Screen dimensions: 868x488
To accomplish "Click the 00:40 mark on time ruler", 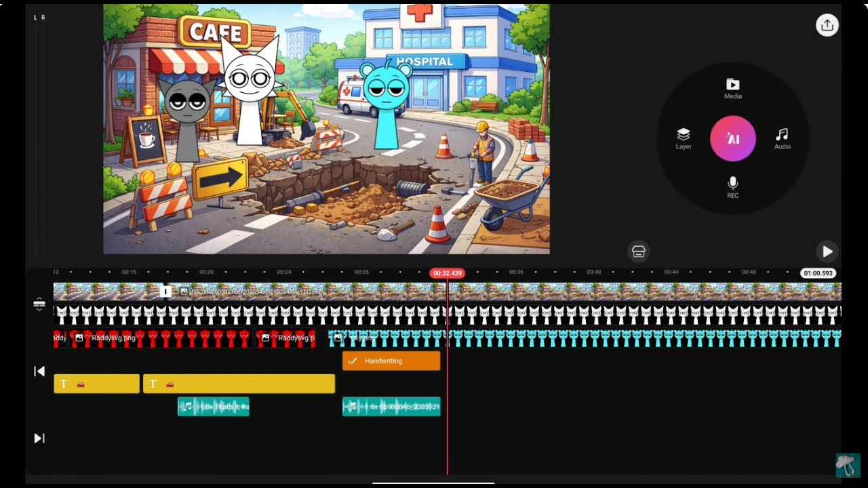I will (594, 272).
